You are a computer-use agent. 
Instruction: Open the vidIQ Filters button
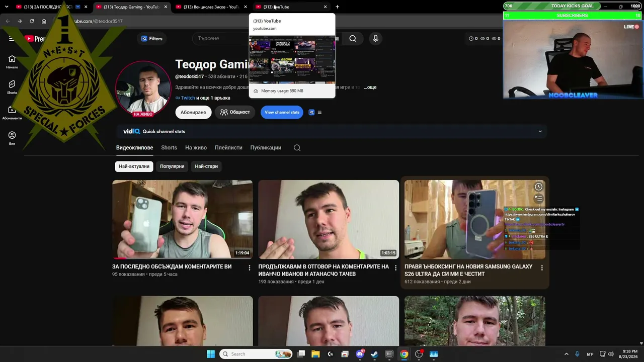pos(151,39)
